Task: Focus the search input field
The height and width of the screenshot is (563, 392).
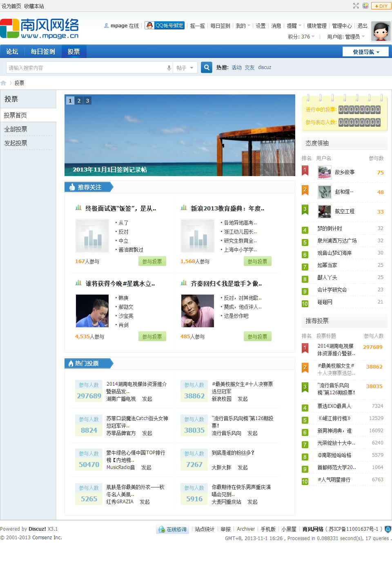Action: click(86, 68)
